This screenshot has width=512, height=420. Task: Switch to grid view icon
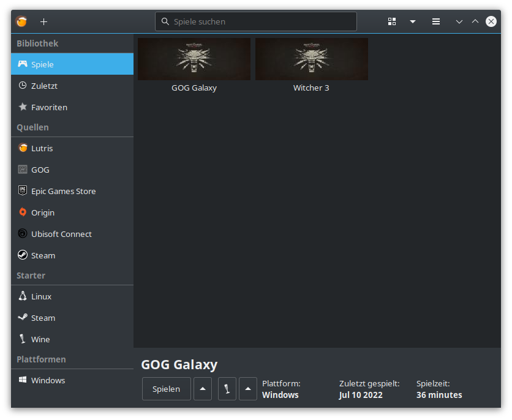click(x=392, y=21)
